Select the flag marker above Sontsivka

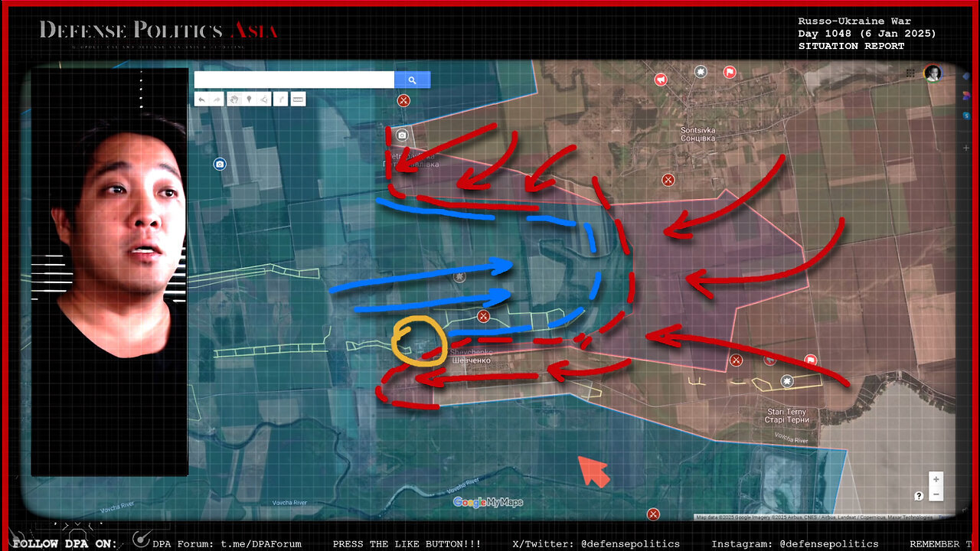(730, 73)
